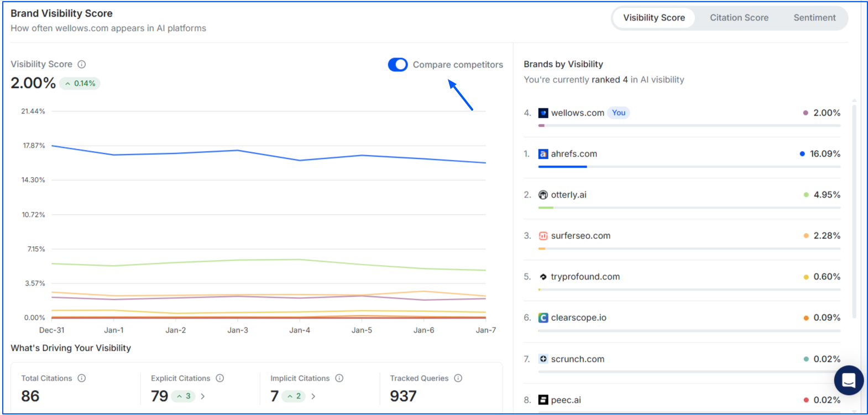Viewport: 868px width, 415px height.
Task: Click the ahrefs.com brand logo icon
Action: pyautogui.click(x=543, y=154)
